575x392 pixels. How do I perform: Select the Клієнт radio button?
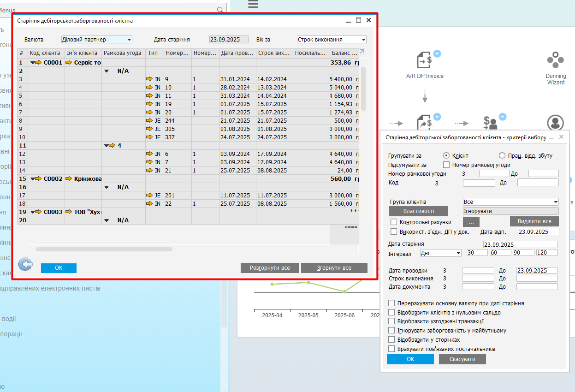click(x=446, y=156)
